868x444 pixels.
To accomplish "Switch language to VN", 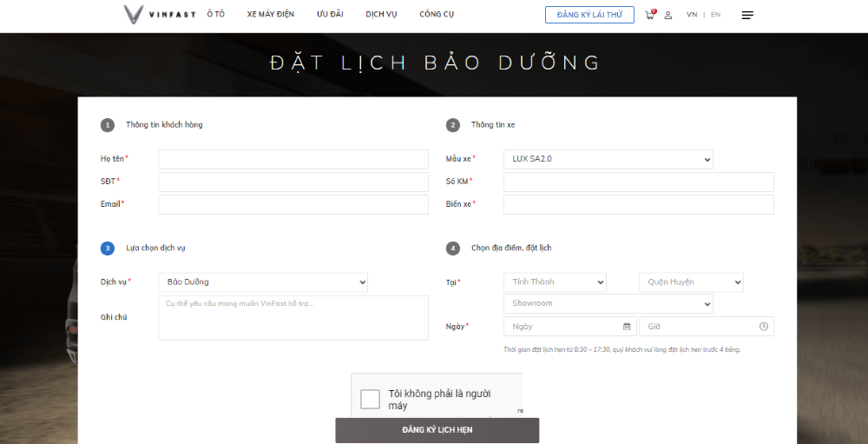I will click(692, 15).
